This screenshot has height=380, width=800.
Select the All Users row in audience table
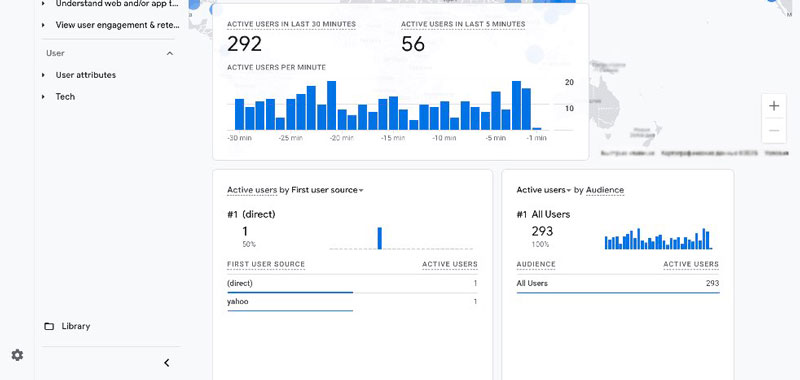tap(617, 283)
